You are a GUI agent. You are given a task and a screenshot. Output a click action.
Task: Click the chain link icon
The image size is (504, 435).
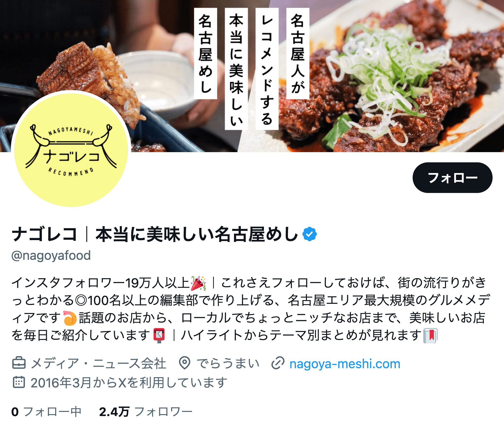278,363
